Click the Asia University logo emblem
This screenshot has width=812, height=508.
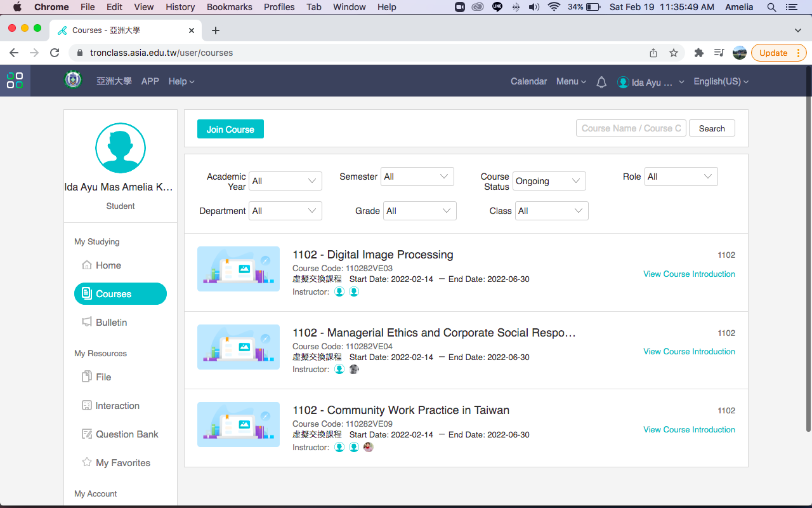coord(73,80)
